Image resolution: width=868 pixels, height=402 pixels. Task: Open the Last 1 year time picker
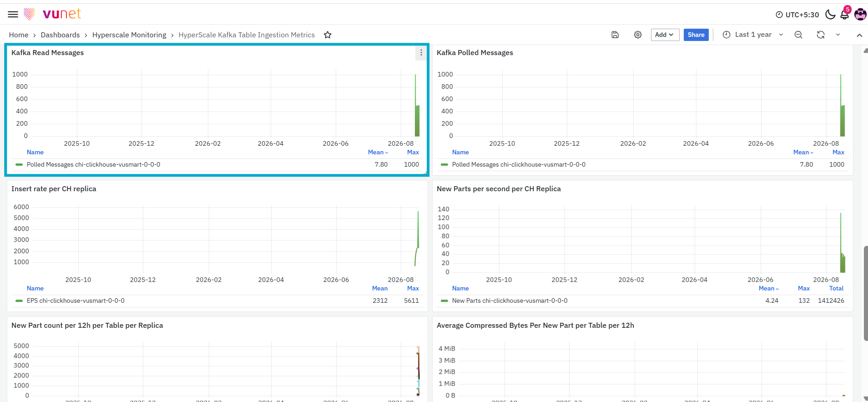point(753,35)
